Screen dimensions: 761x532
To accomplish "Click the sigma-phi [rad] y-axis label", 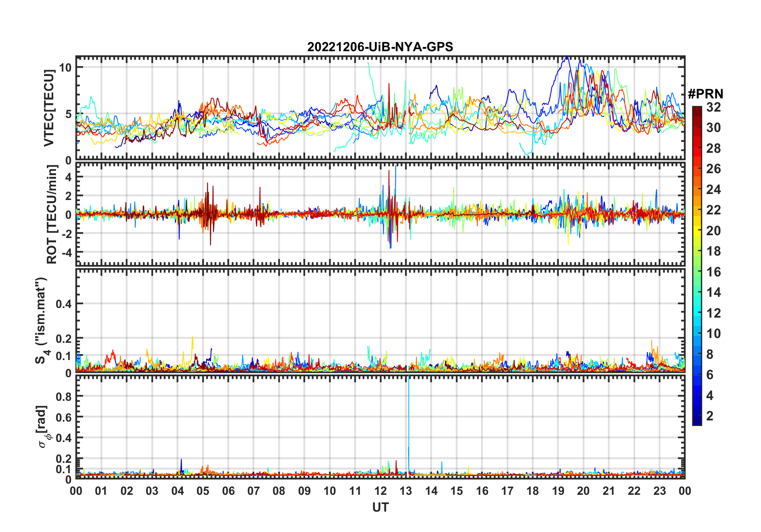I will (x=43, y=427).
